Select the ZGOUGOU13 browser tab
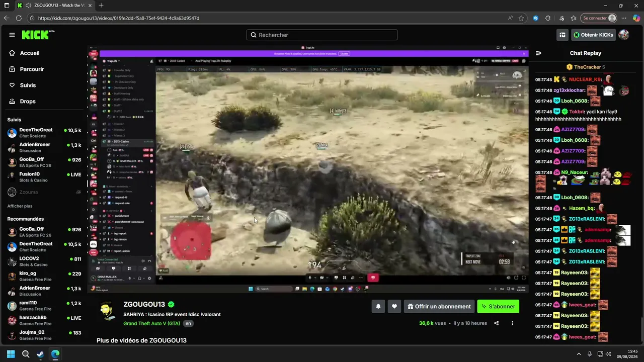The image size is (644, 362). pyautogui.click(x=54, y=6)
